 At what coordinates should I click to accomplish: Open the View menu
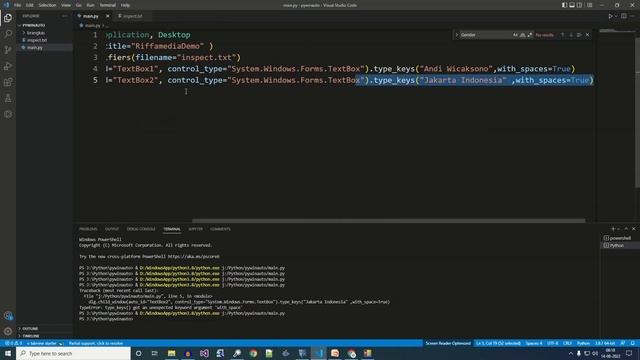66,5
